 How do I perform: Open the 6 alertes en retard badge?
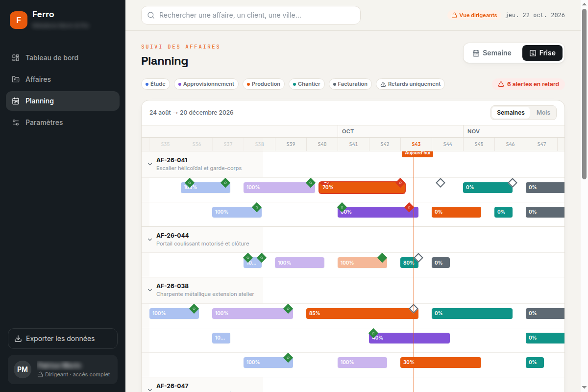coord(528,84)
